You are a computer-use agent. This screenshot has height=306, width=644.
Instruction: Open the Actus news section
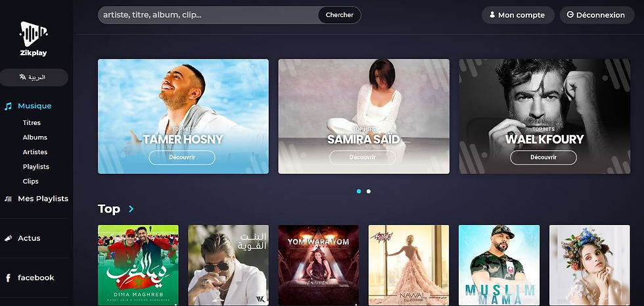[29, 238]
